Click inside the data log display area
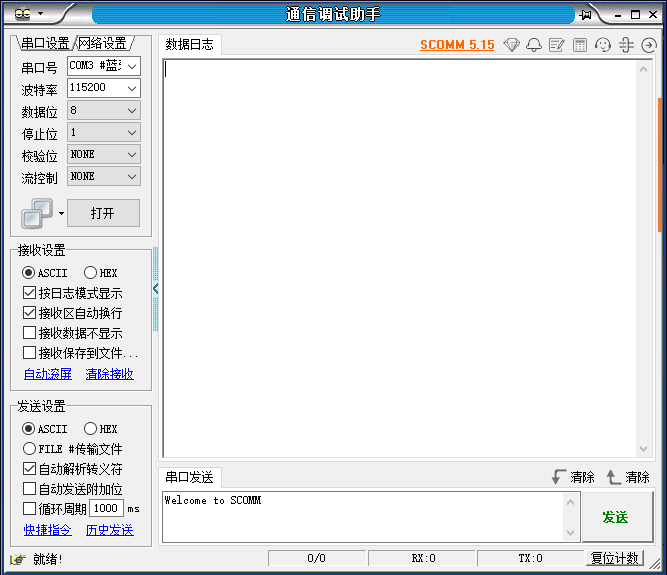667x575 pixels. (400, 259)
